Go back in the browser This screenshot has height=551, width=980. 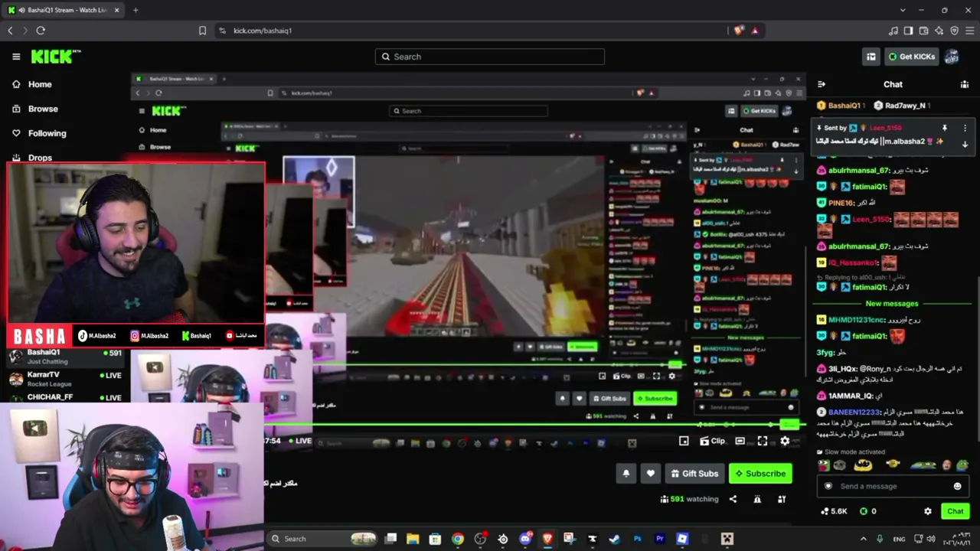coord(11,31)
